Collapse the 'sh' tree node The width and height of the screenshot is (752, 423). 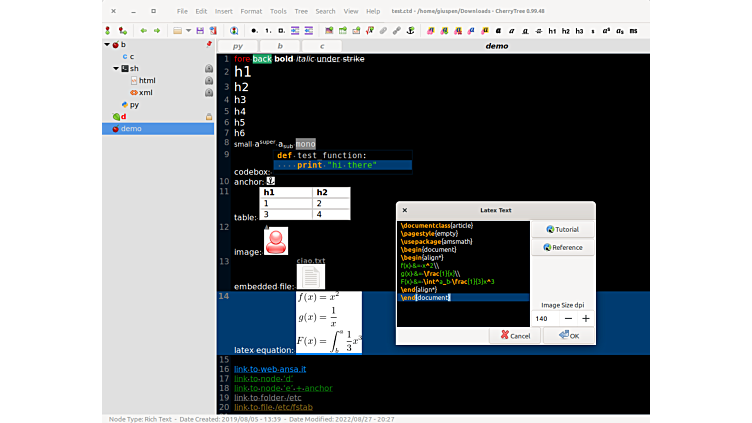[114, 68]
